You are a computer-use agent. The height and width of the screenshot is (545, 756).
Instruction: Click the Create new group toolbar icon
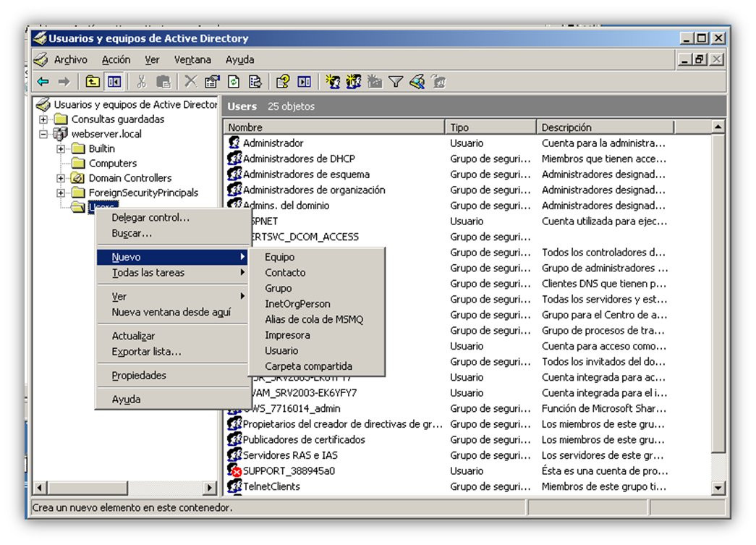pyautogui.click(x=354, y=82)
